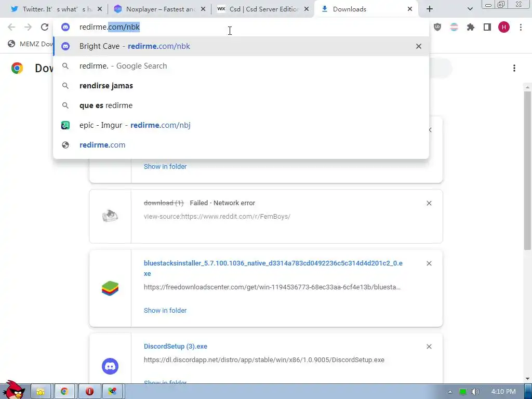Show hidden system tray icons
Viewport: 532px width, 399px height.
click(450, 392)
